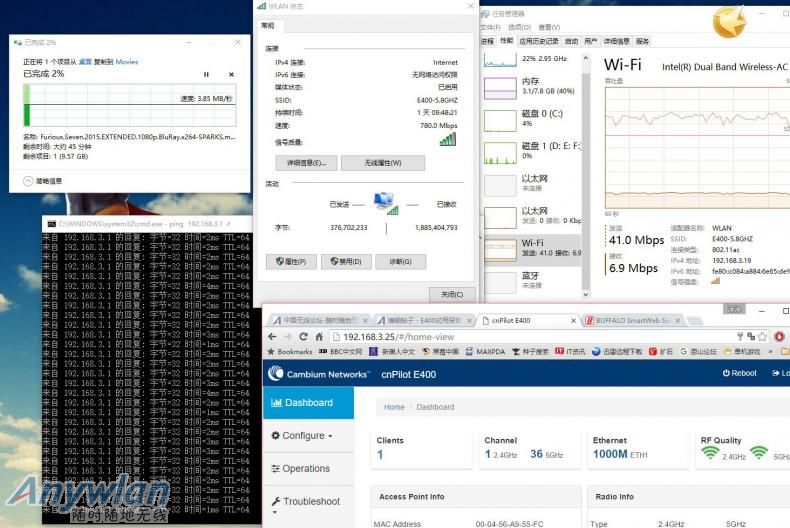Open the IT资讯 bookmark
The image size is (790, 528).
click(x=570, y=352)
